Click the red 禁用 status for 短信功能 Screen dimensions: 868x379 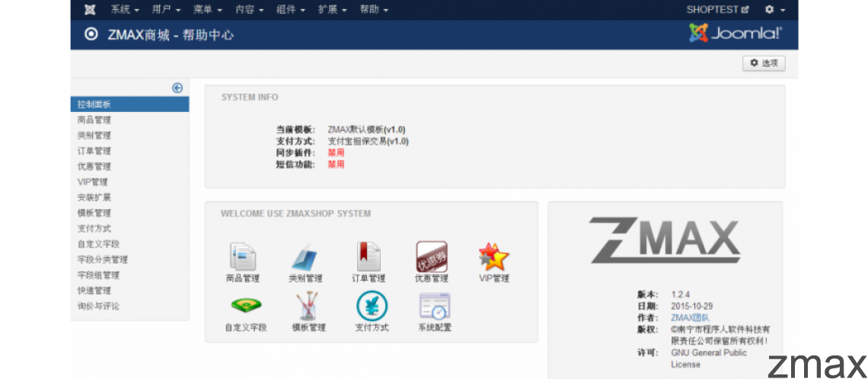coord(336,164)
